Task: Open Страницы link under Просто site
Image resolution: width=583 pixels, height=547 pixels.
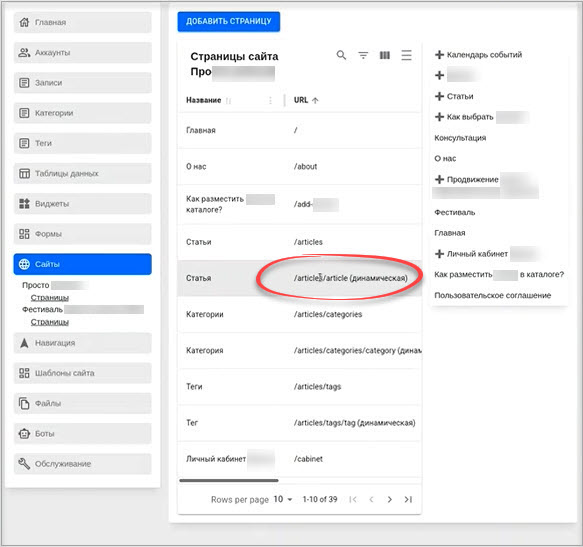Action: tap(49, 298)
